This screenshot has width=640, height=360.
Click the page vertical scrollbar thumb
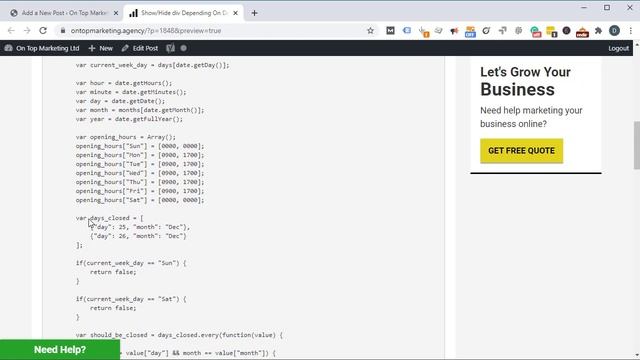(636, 145)
